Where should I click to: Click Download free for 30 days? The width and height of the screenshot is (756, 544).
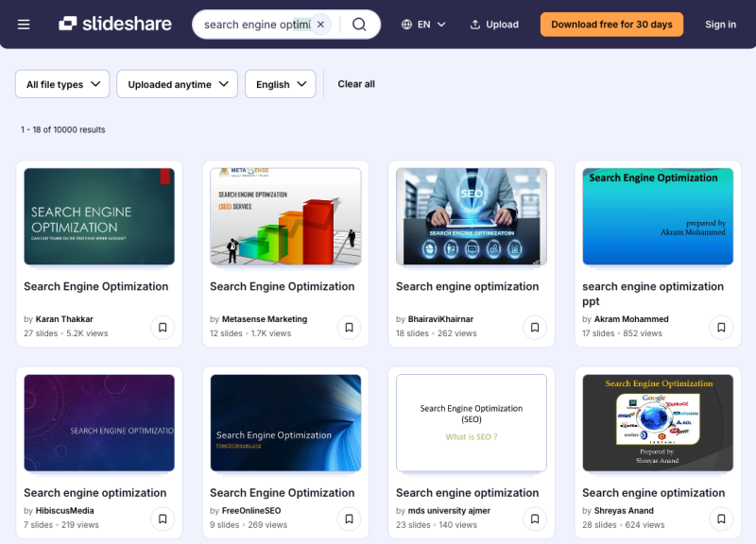tap(611, 25)
